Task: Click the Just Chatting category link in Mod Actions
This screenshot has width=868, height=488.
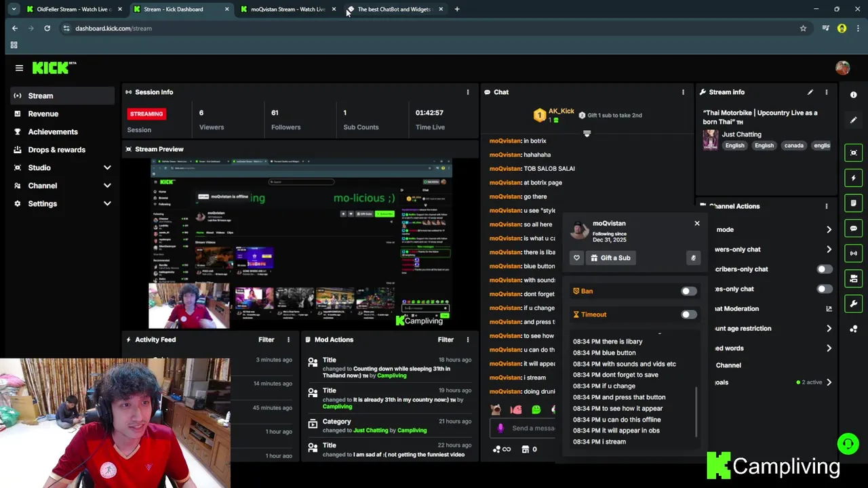Action: (x=371, y=430)
